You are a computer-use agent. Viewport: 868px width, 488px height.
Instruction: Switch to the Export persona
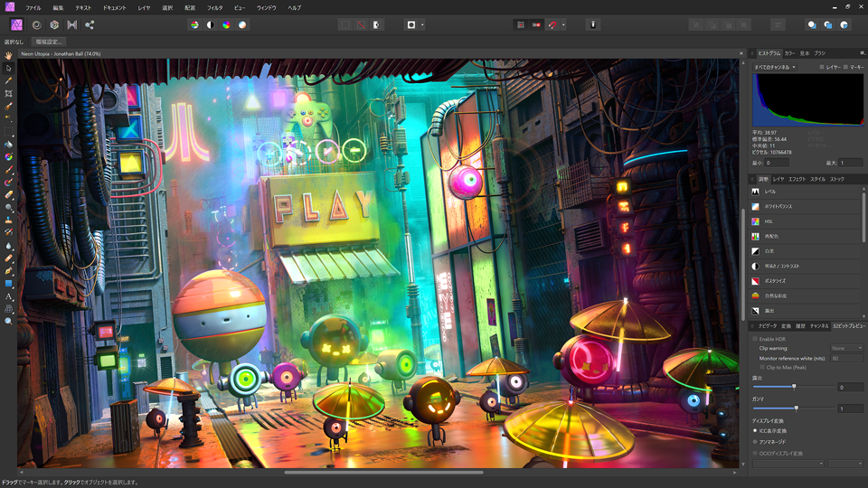[x=90, y=25]
